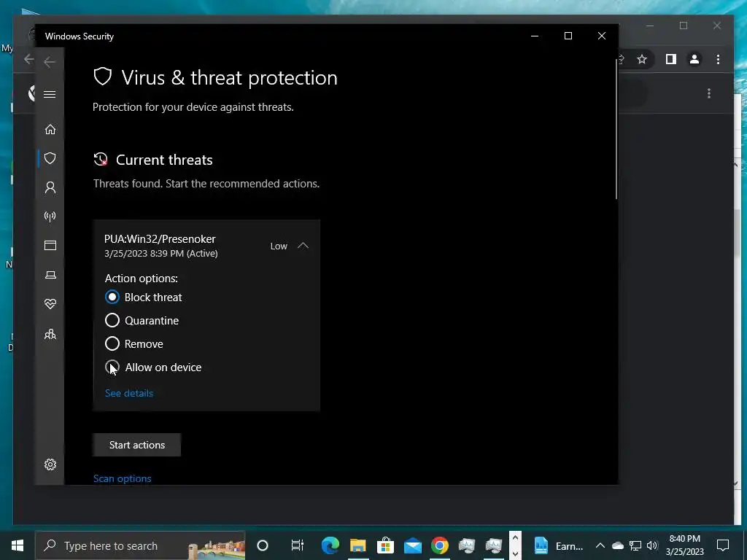This screenshot has height=560, width=747.
Task: Open the Windows Start menu
Action: [18, 545]
